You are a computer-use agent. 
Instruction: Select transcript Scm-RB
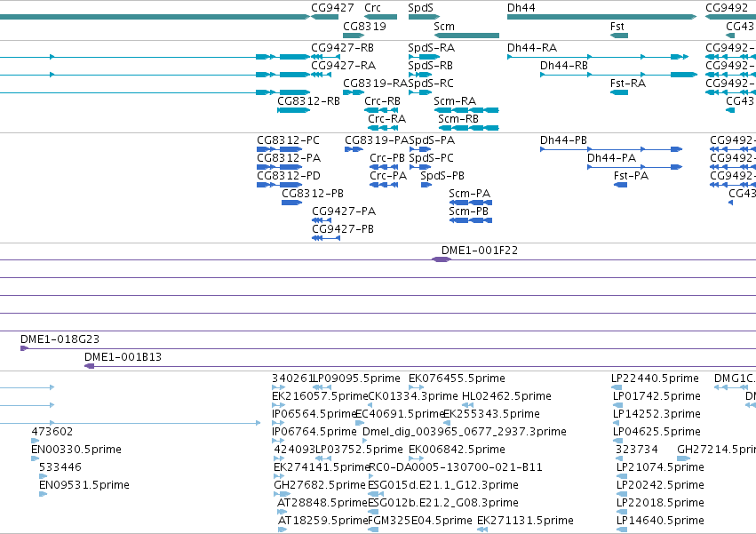(x=469, y=128)
